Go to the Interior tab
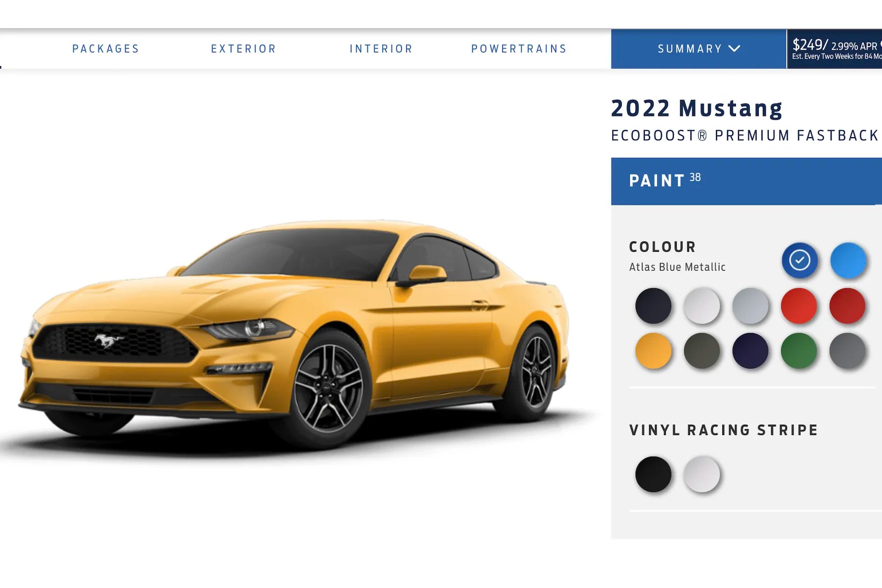Viewport: 882px width, 588px height. [x=381, y=49]
